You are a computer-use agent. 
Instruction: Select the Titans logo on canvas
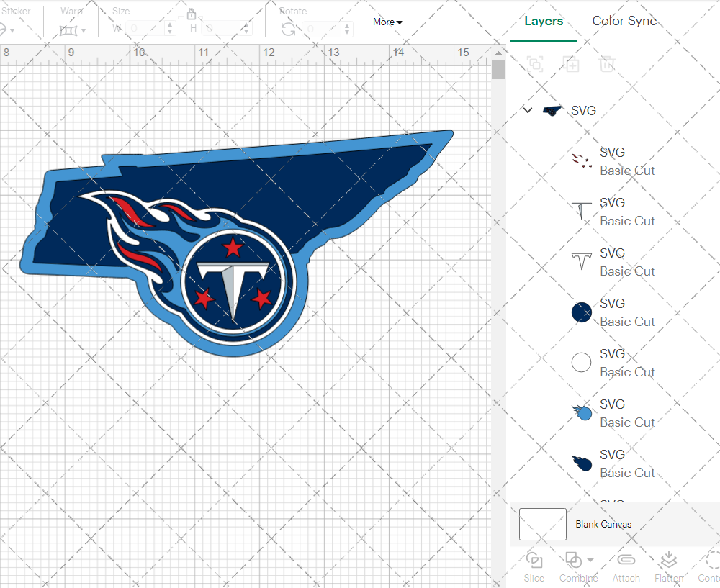tap(237, 243)
